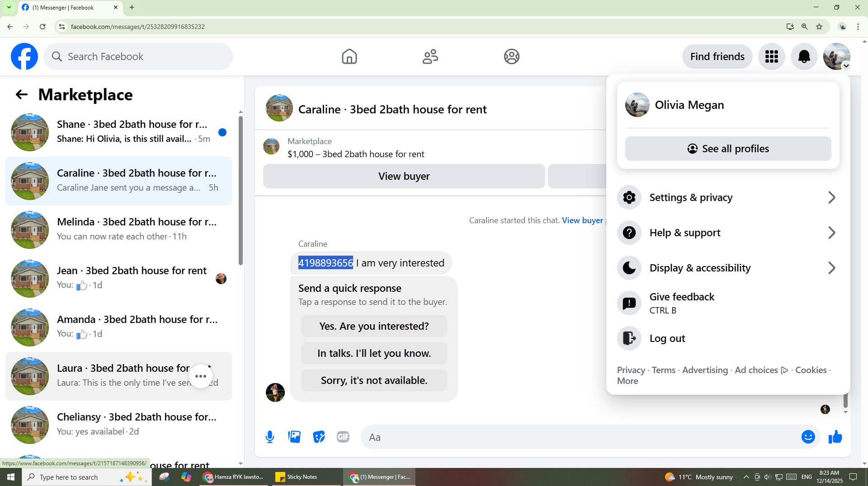Open Melinda's conversation in the chat list
Viewport: 868px width, 486px height.
118,230
